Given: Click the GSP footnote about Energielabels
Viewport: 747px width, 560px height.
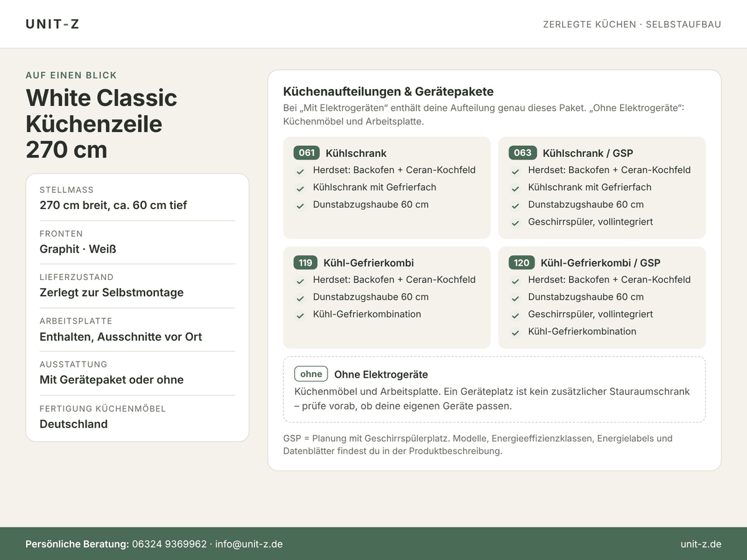Looking at the screenshot, I should click(478, 445).
